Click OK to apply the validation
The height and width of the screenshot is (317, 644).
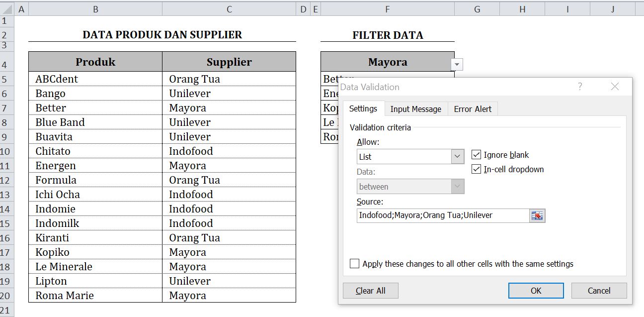pos(536,291)
